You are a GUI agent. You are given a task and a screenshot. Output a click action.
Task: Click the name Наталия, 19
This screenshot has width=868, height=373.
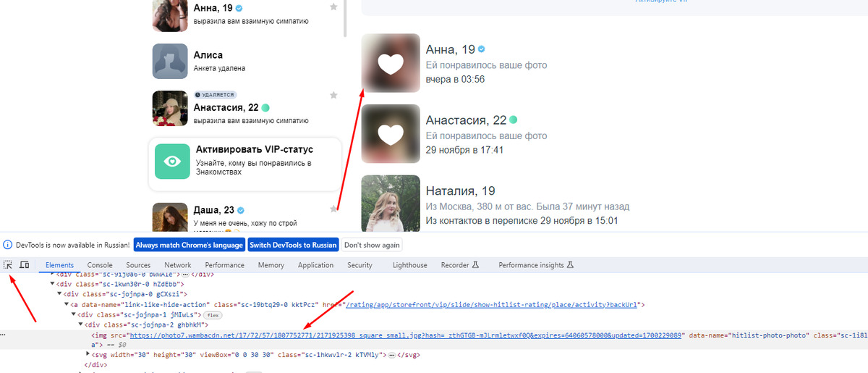click(460, 191)
